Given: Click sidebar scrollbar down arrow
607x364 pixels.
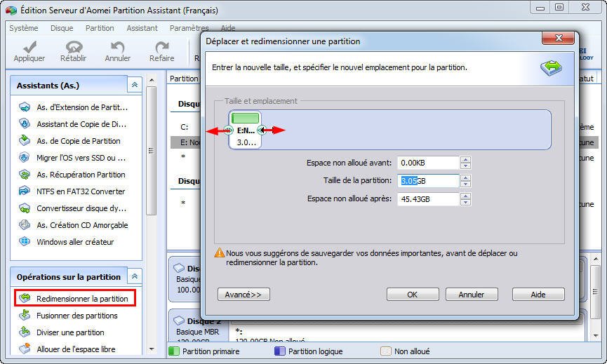Looking at the screenshot, I should pos(152,349).
